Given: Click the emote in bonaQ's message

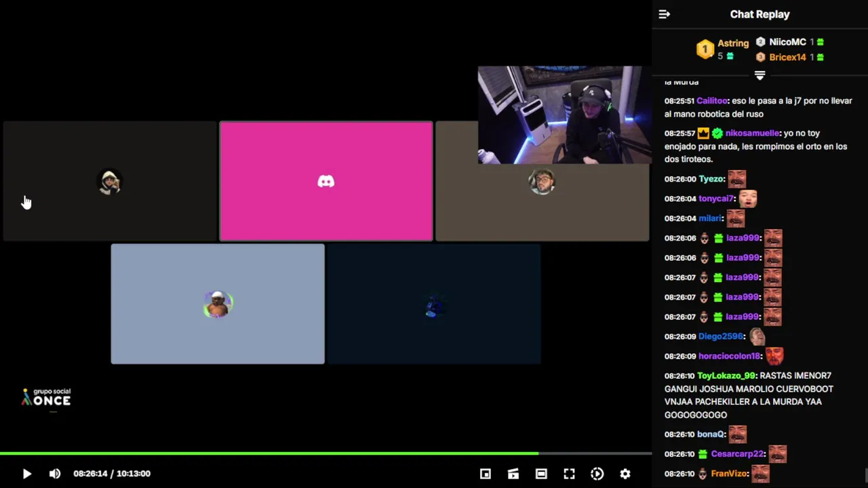Looking at the screenshot, I should (x=737, y=434).
